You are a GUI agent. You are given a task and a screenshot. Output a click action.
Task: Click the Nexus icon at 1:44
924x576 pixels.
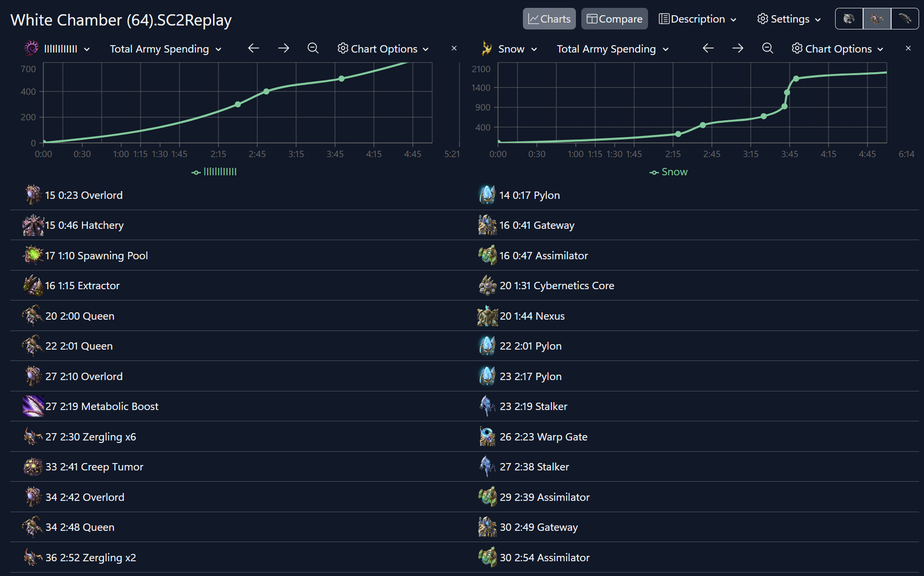[x=488, y=316]
